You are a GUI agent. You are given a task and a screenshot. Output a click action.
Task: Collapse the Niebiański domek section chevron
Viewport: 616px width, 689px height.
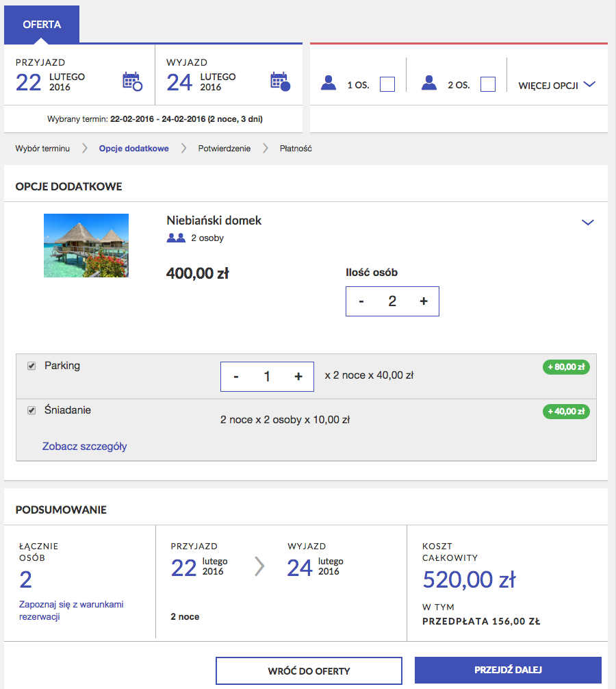[587, 223]
